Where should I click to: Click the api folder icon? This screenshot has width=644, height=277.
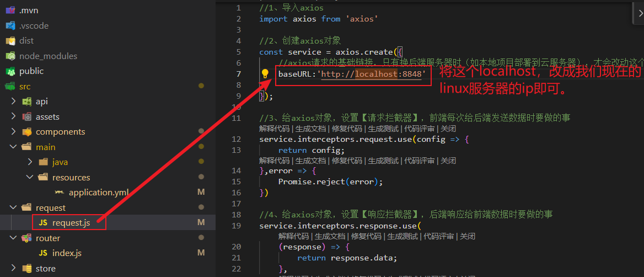click(27, 102)
